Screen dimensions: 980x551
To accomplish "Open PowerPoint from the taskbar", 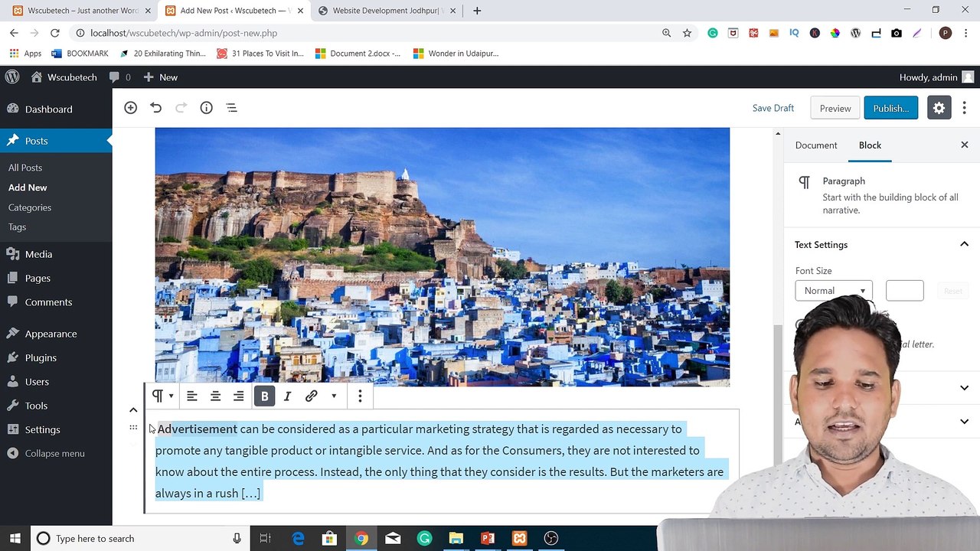I will pos(488,538).
